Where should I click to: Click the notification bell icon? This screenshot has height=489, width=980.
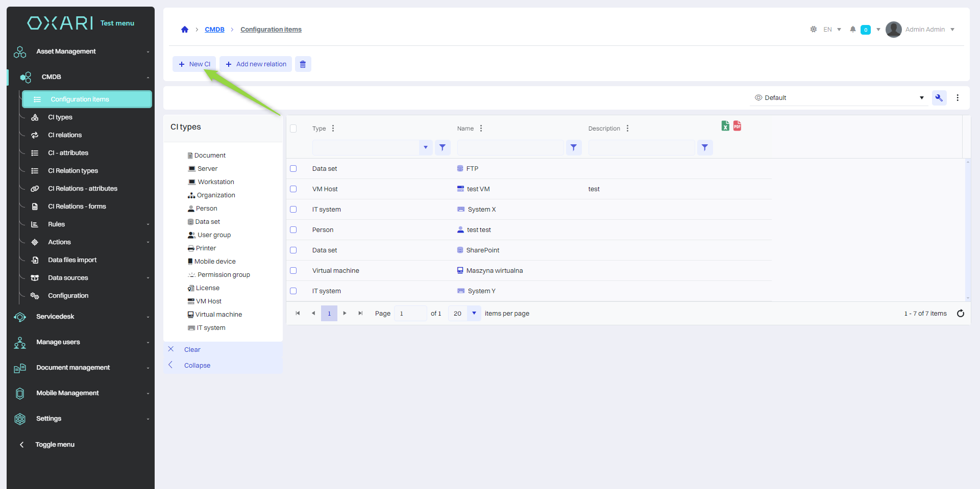tap(852, 30)
